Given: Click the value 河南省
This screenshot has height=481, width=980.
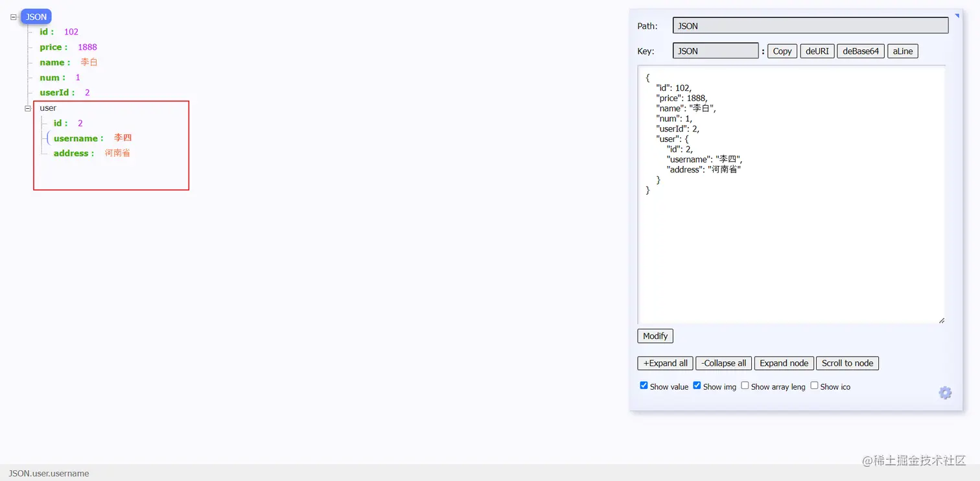Looking at the screenshot, I should pos(118,153).
